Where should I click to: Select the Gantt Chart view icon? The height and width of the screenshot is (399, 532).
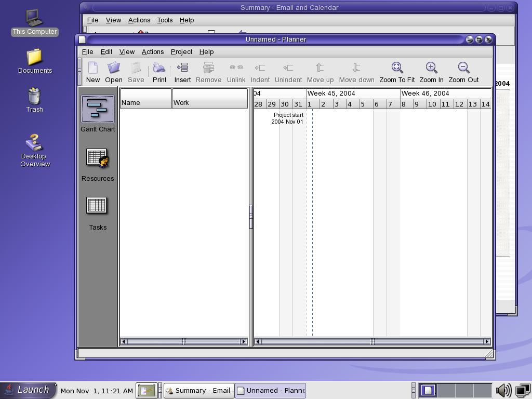coord(98,109)
